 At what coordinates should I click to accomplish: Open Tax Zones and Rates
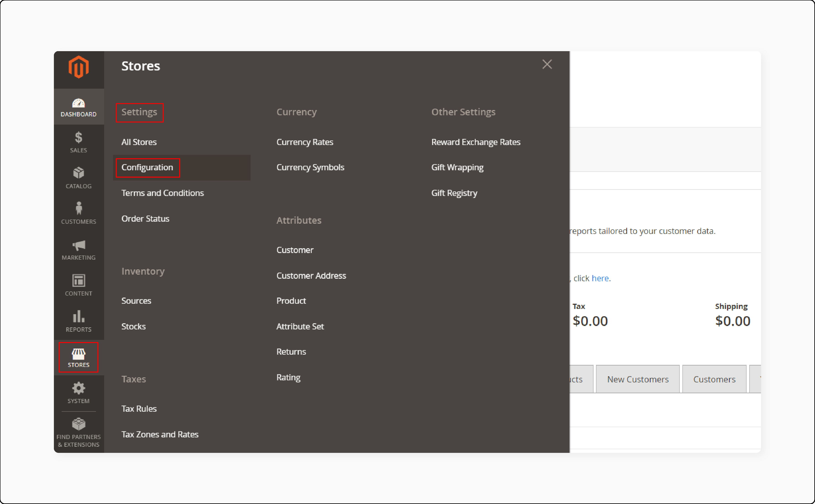coord(160,434)
